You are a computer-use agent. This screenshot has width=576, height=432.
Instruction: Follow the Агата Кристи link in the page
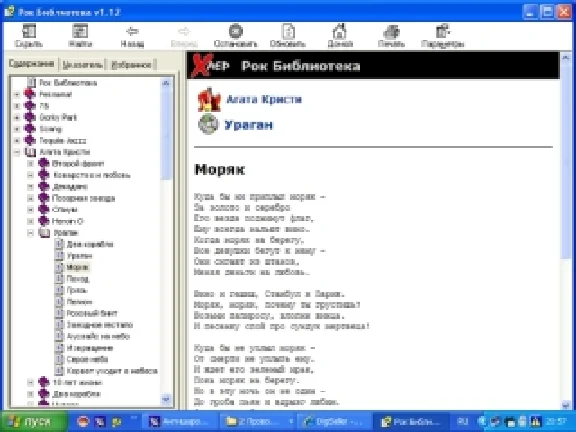(264, 99)
